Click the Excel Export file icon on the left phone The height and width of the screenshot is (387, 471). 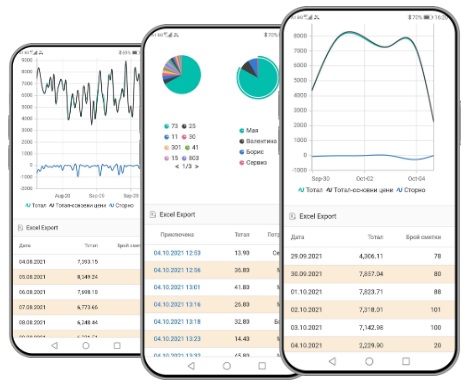click(20, 228)
